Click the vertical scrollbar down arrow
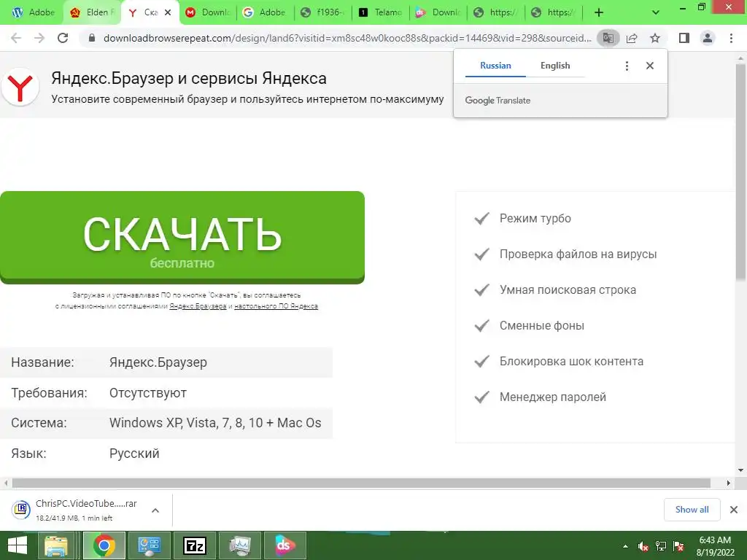The height and width of the screenshot is (560, 747). pyautogui.click(x=741, y=470)
